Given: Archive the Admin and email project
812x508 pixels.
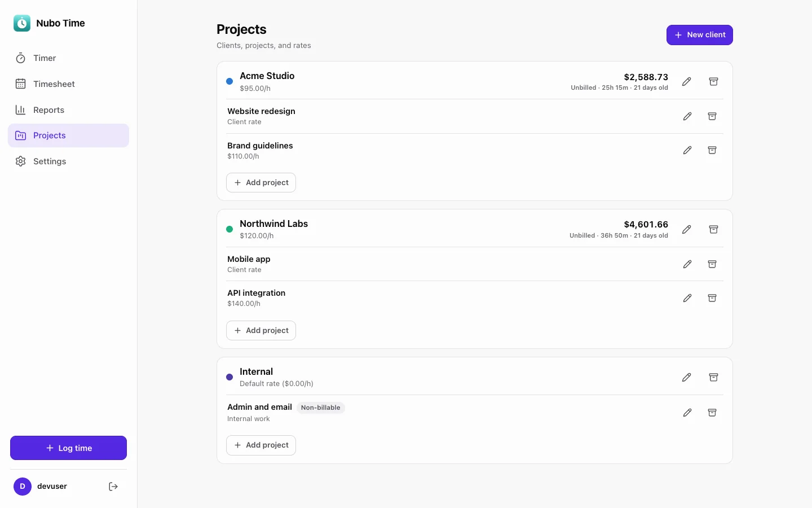Looking at the screenshot, I should 712,413.
